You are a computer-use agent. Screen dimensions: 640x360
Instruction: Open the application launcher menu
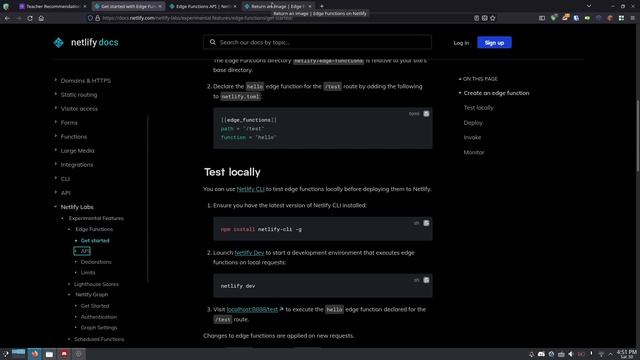click(x=5, y=354)
